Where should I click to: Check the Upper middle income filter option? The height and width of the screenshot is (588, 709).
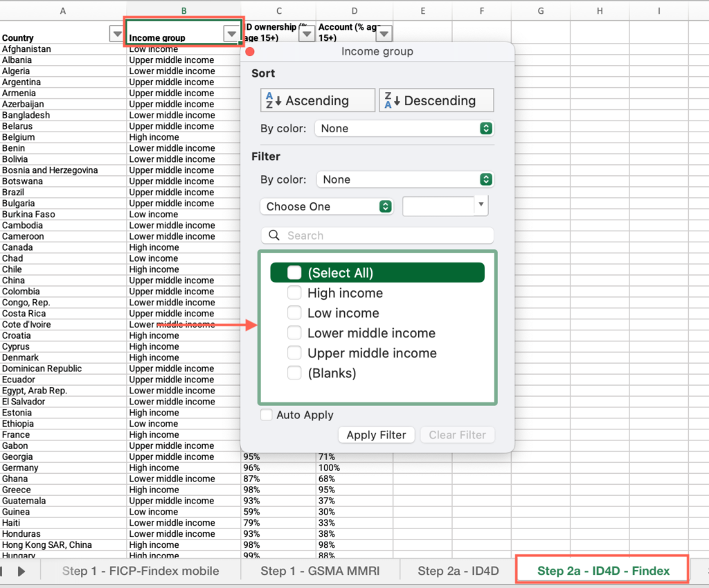click(294, 353)
